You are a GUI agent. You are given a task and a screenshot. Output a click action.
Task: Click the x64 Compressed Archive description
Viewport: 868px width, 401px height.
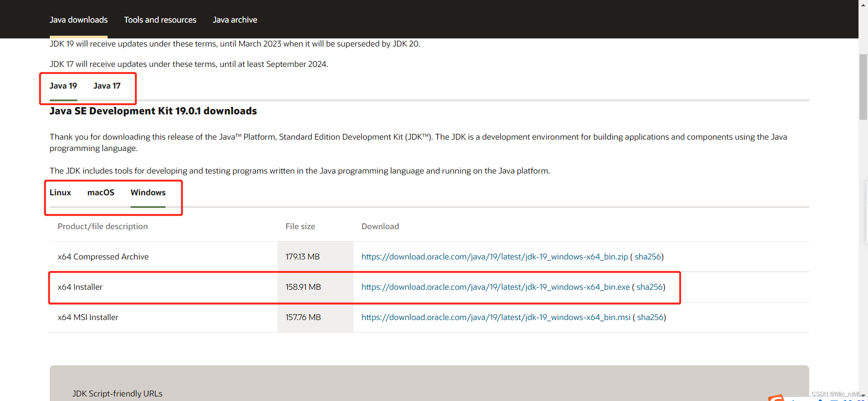pyautogui.click(x=103, y=257)
